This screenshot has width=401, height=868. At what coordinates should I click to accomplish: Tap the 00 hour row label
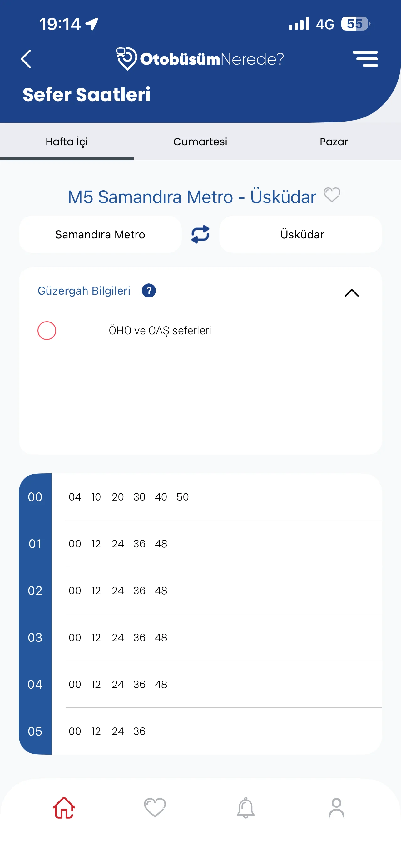pyautogui.click(x=35, y=497)
